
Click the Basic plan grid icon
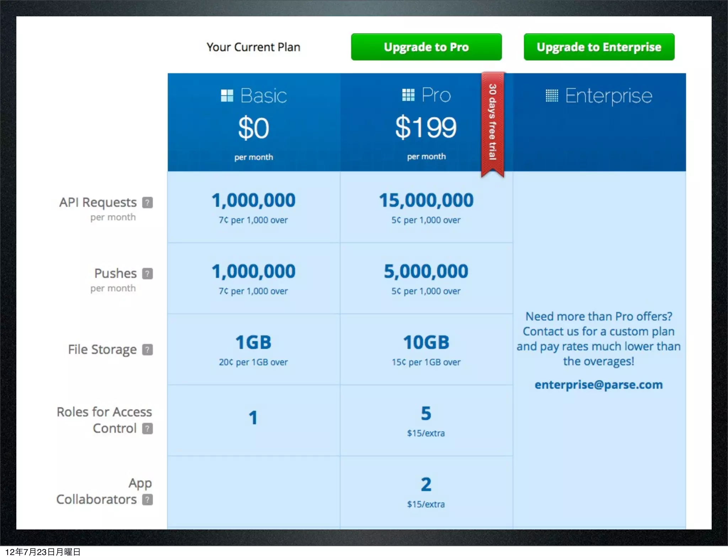(x=227, y=96)
